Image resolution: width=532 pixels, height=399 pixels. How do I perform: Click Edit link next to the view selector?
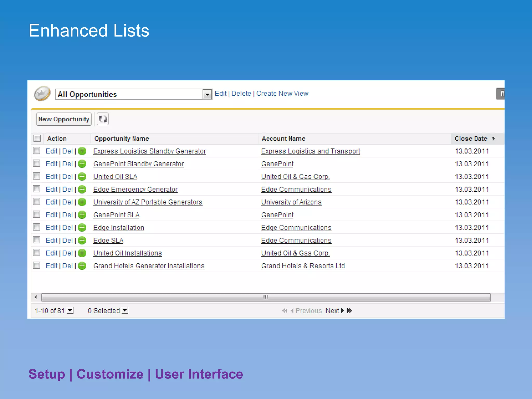[221, 94]
